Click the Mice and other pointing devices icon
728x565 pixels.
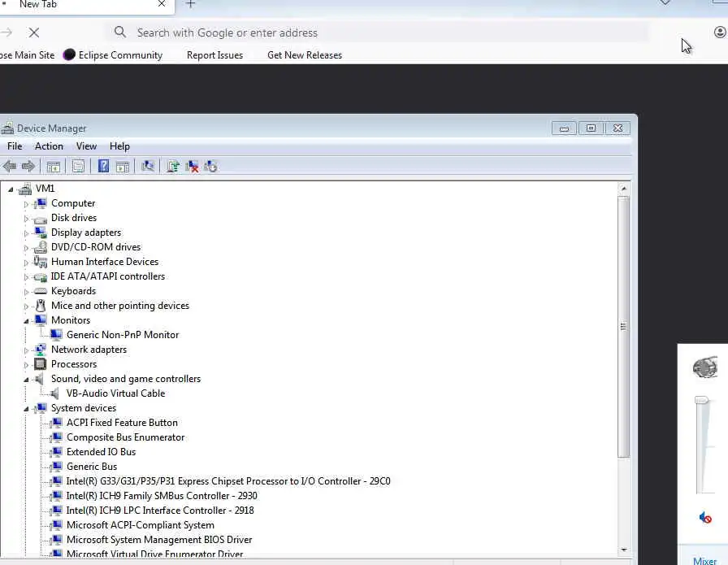[x=41, y=306]
